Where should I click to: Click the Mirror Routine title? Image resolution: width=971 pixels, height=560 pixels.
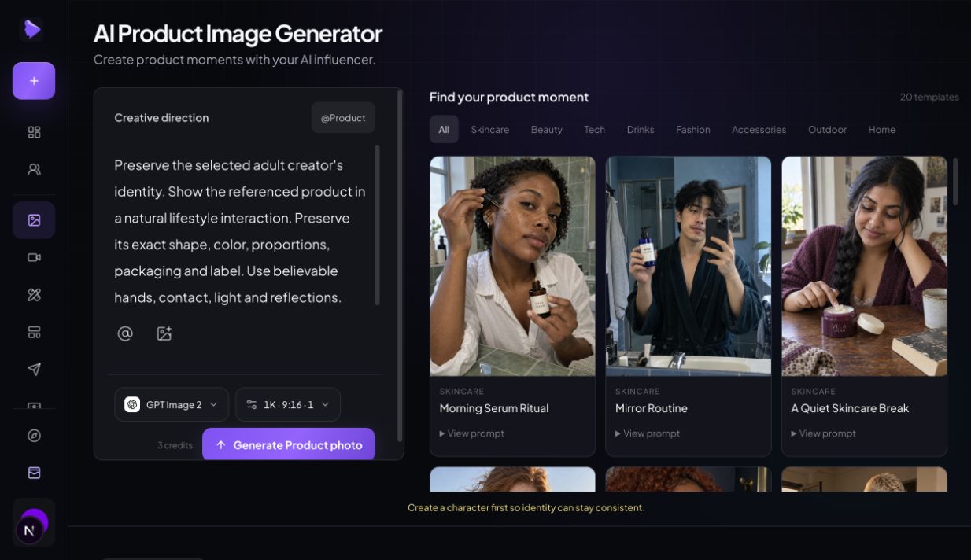652,408
